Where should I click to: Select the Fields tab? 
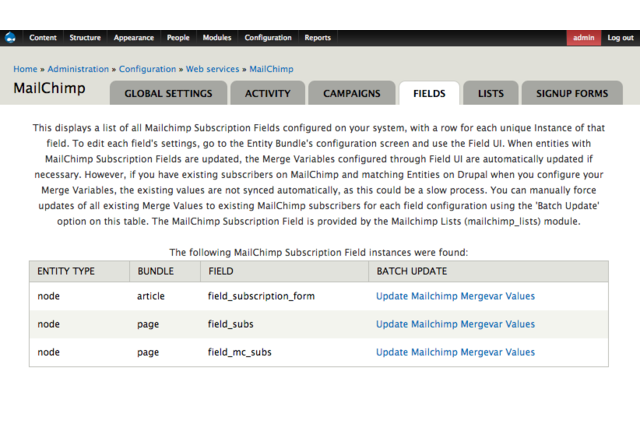click(x=429, y=93)
